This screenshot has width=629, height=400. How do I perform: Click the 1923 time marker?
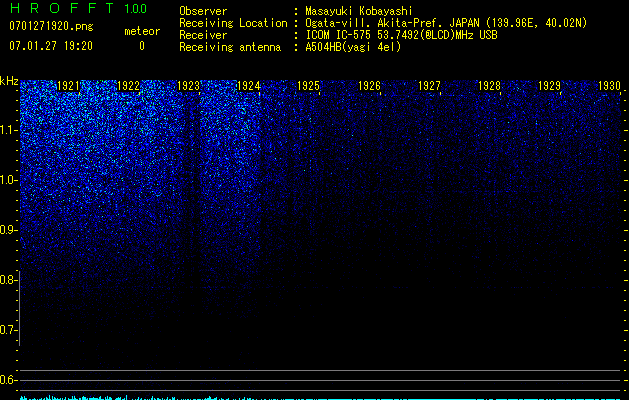tap(189, 85)
